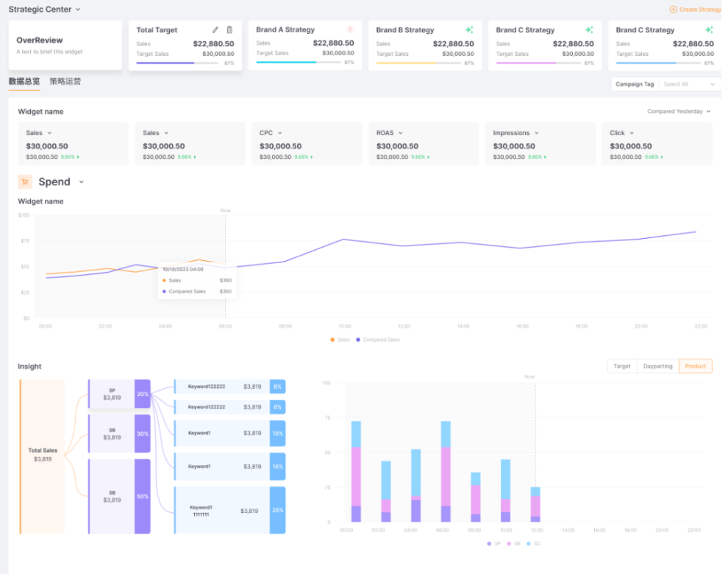Click the Now marker label above the line chart

(x=225, y=210)
